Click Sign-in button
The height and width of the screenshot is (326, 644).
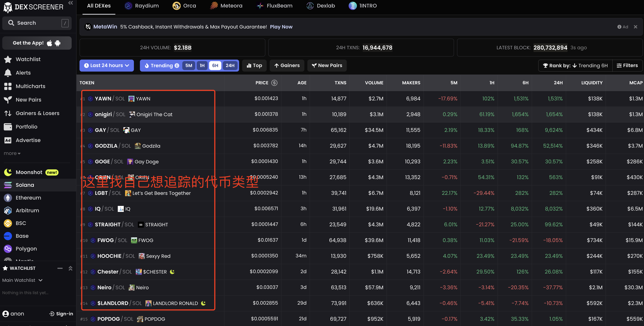coord(61,313)
